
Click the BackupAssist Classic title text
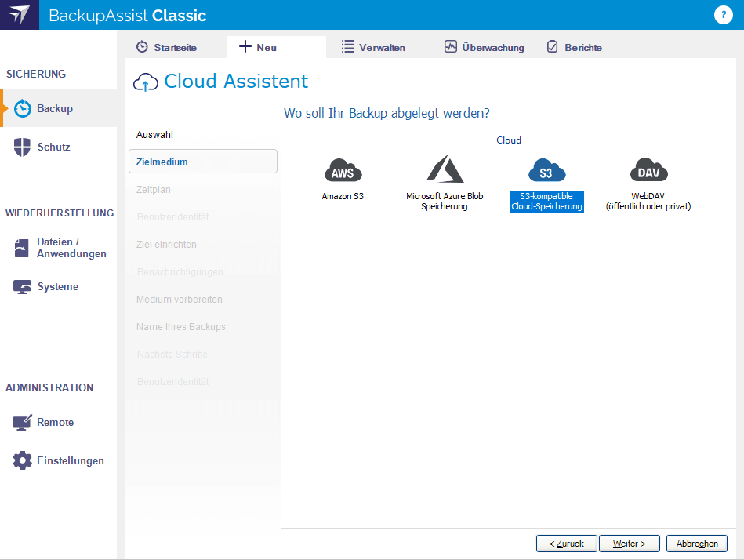tap(127, 16)
